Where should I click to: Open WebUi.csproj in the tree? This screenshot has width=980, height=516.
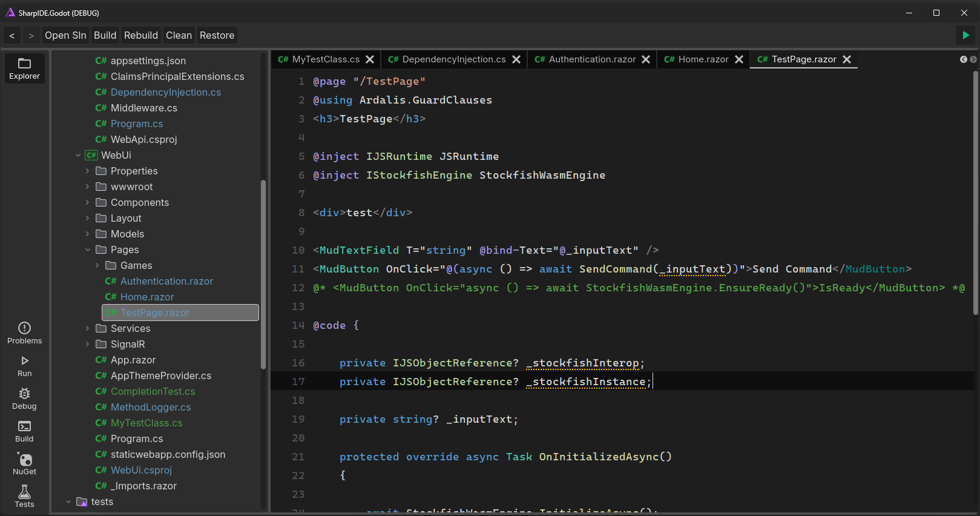141,470
